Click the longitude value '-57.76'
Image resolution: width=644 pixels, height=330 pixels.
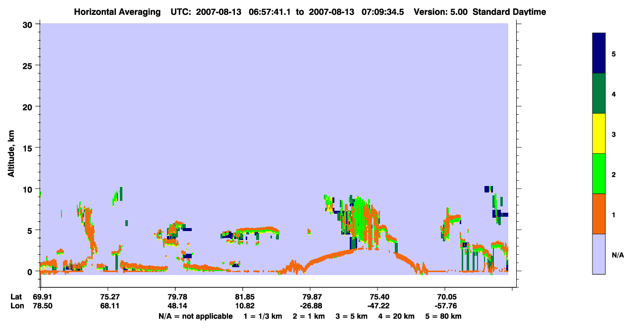445,306
